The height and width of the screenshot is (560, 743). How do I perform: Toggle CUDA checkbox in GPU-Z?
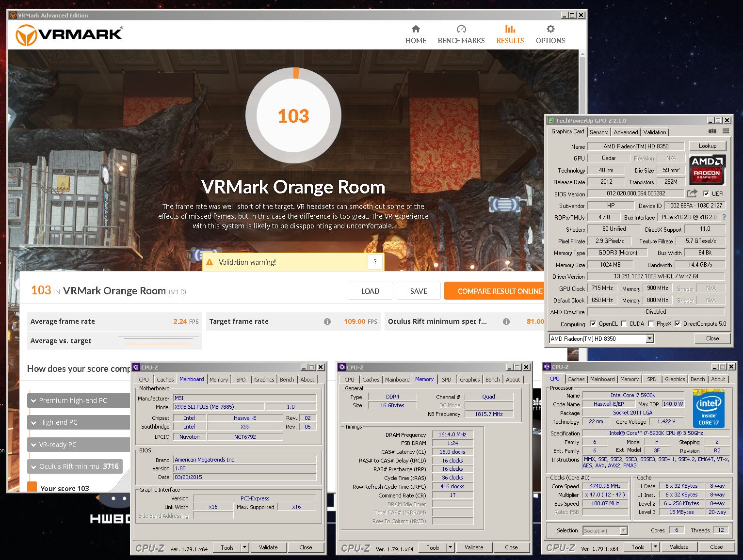[x=623, y=324]
